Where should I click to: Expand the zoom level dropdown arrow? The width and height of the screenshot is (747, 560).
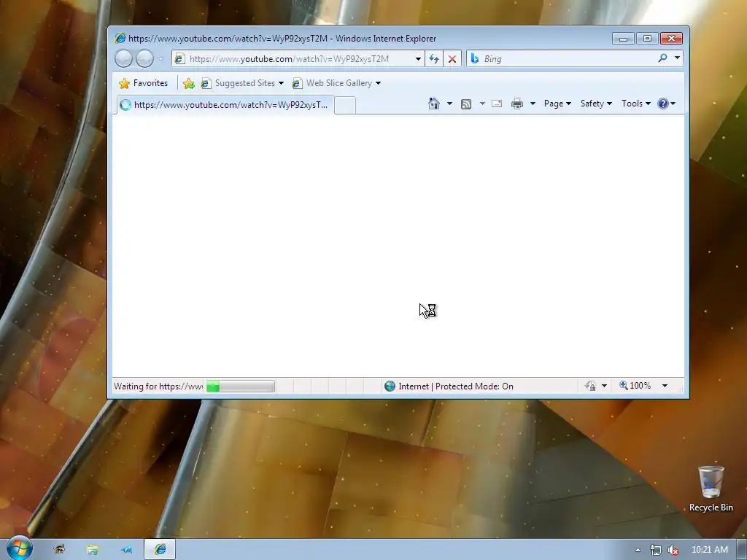pos(665,386)
